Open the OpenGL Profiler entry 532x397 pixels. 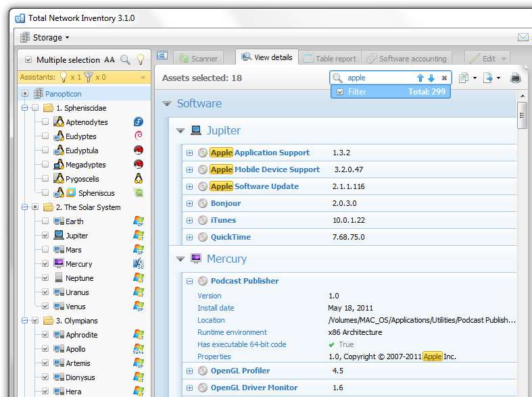[x=240, y=371]
